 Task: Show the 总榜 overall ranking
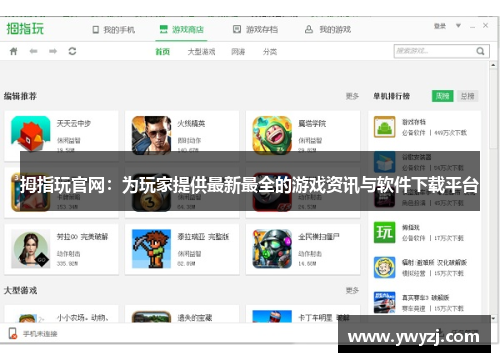[467, 96]
